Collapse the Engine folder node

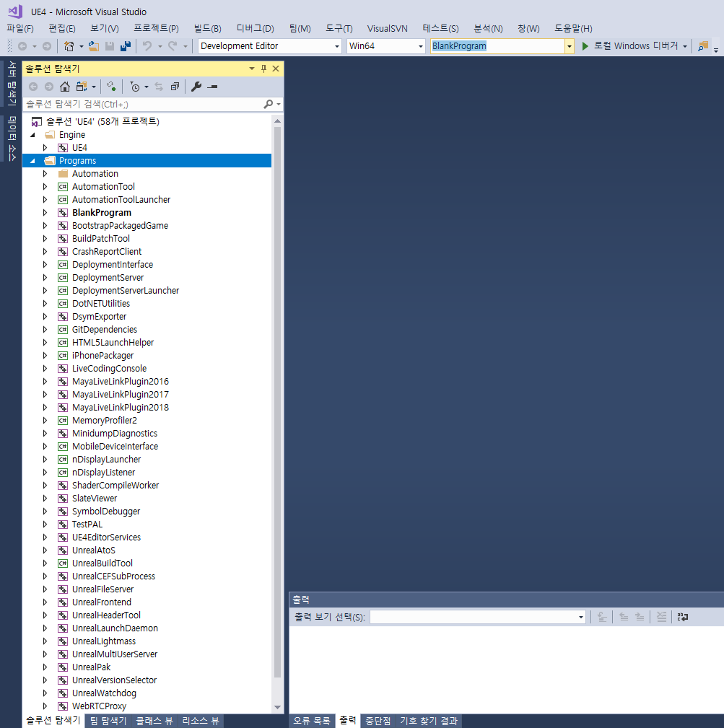pos(32,135)
